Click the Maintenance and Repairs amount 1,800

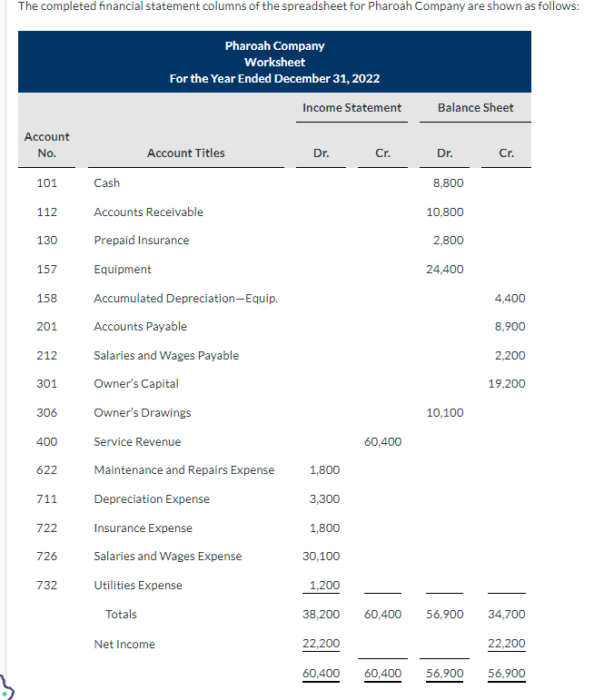(324, 470)
